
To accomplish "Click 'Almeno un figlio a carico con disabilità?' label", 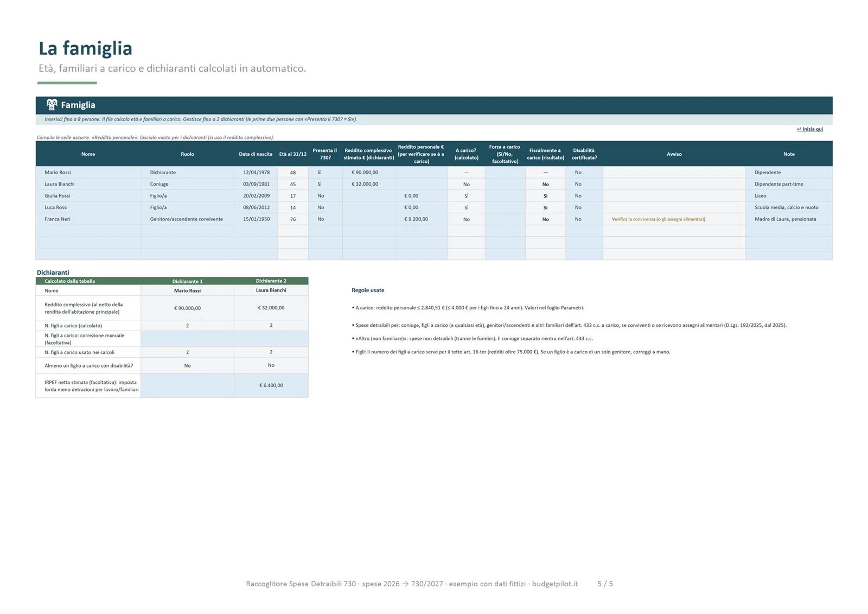I will [x=89, y=365].
